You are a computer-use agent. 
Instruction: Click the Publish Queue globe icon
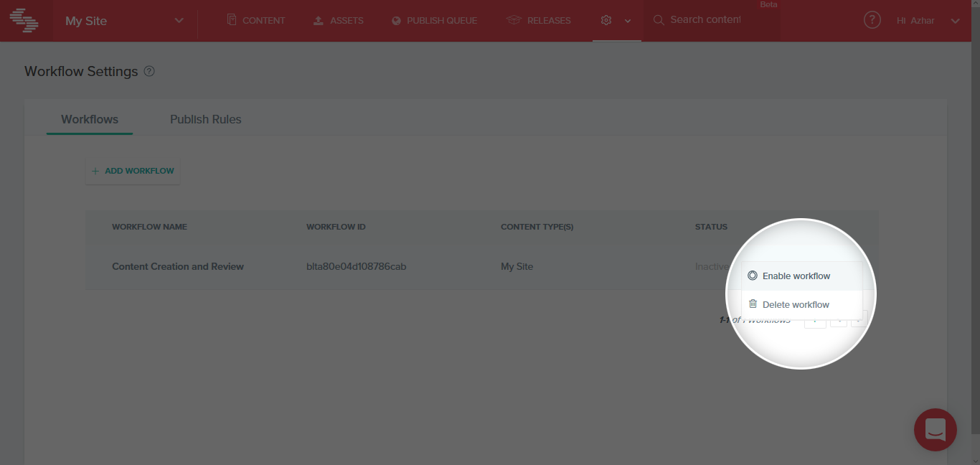click(x=396, y=21)
